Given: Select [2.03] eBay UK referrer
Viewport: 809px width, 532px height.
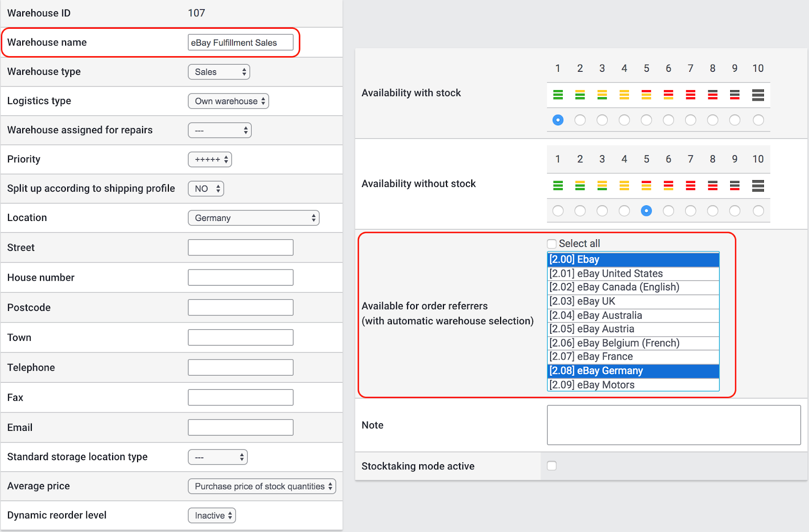Looking at the screenshot, I should [633, 301].
